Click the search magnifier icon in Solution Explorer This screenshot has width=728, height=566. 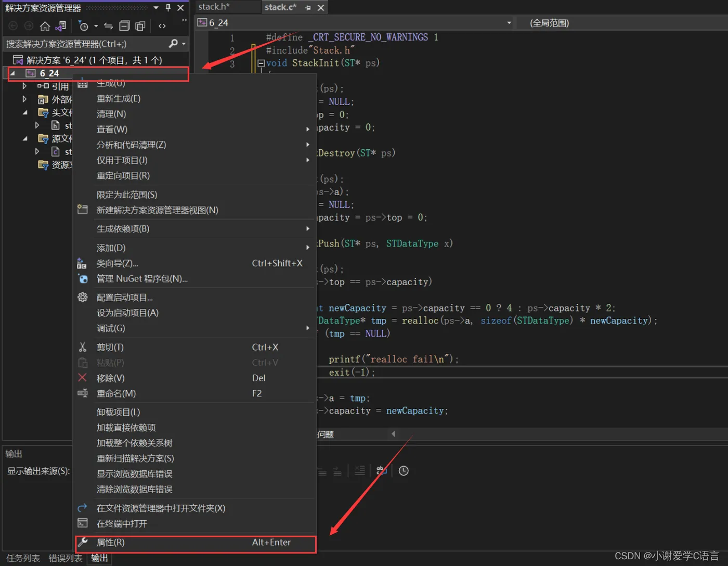[173, 44]
